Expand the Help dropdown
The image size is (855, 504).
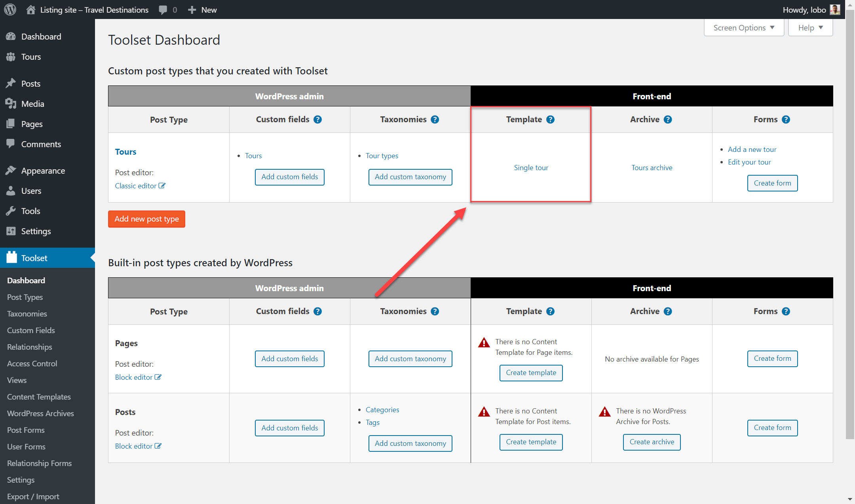click(810, 28)
